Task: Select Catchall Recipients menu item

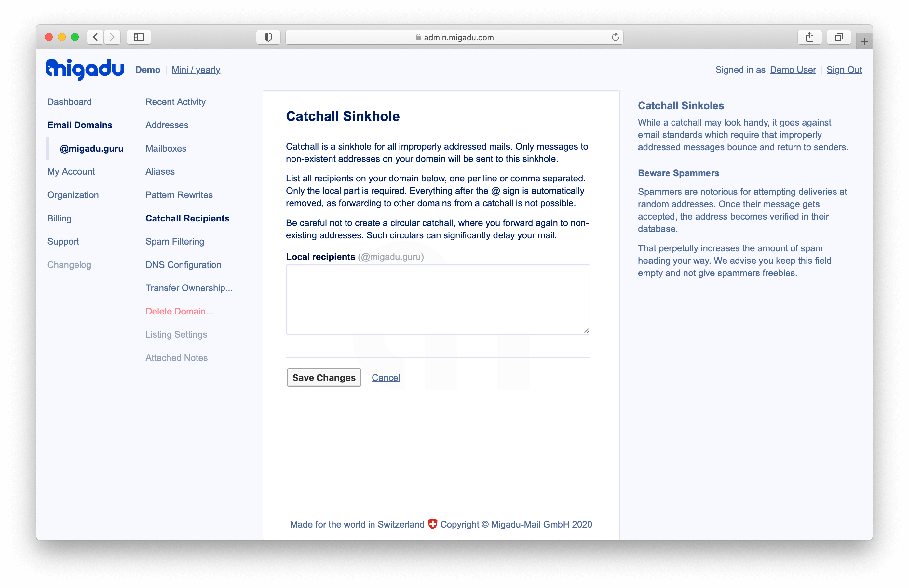Action: pyautogui.click(x=187, y=218)
